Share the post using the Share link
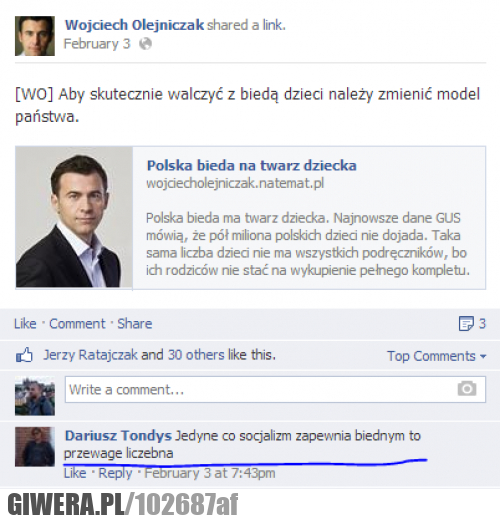Viewport: 500px width, 520px height. 135,324
